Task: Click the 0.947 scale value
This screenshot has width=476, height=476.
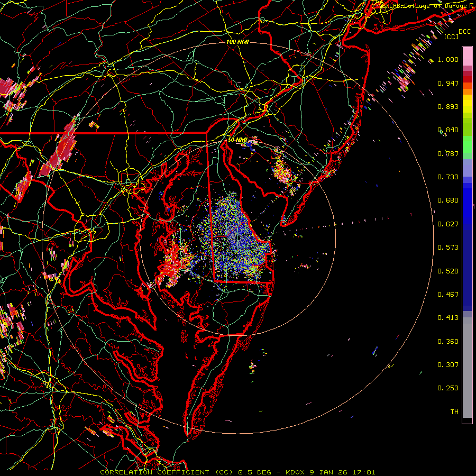Action: pos(448,83)
